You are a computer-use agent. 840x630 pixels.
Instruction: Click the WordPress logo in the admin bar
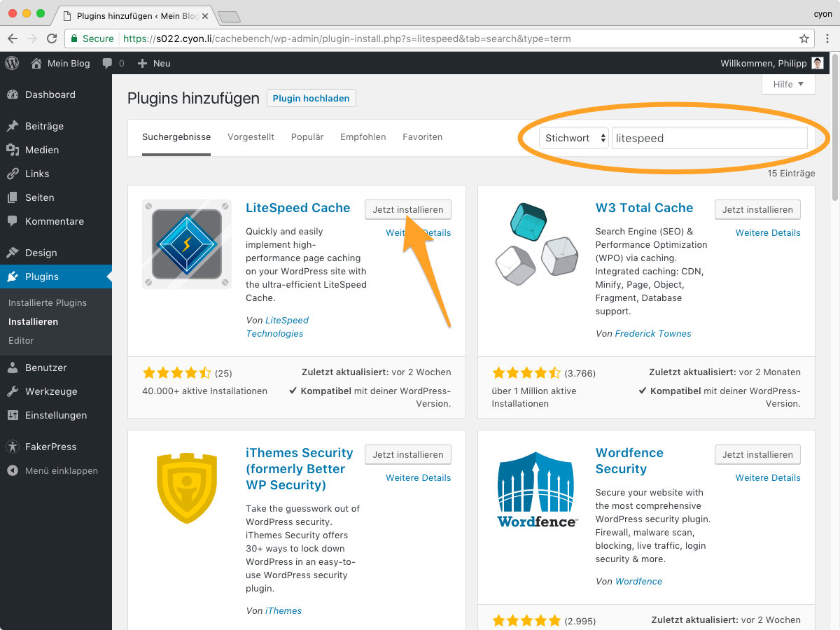pos(11,63)
